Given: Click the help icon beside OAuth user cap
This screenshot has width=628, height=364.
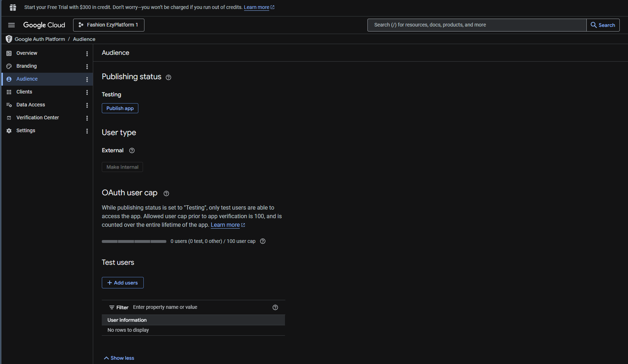Looking at the screenshot, I should [166, 193].
